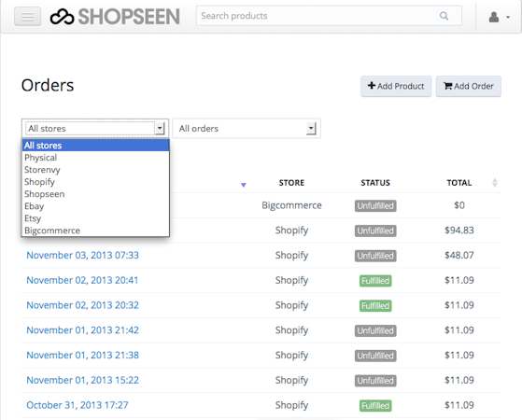Choose Storenvy from the store list

[x=95, y=170]
